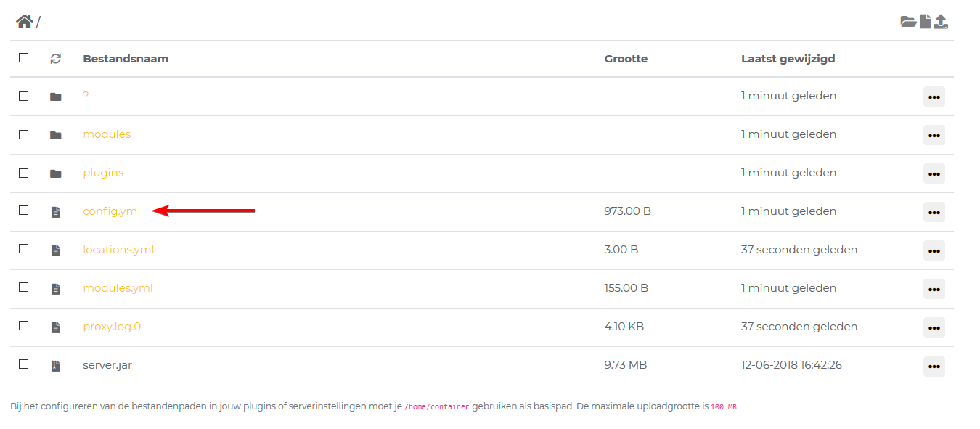Open the folder named with a question mark
The width and height of the screenshot is (980, 429).
tap(86, 96)
